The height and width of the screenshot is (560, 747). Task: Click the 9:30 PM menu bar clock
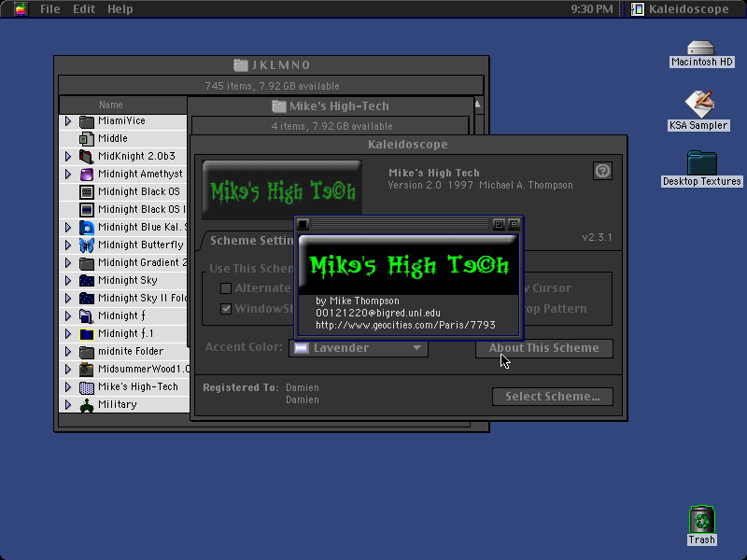click(592, 8)
